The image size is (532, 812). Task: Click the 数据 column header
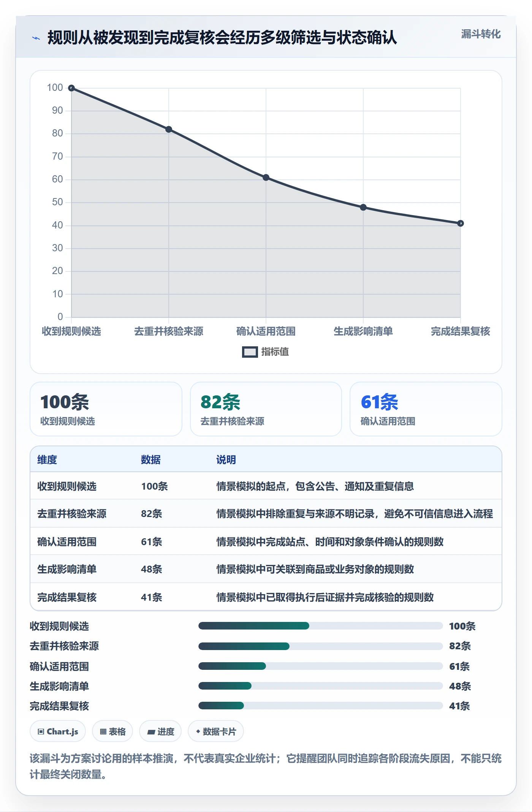[x=151, y=460]
